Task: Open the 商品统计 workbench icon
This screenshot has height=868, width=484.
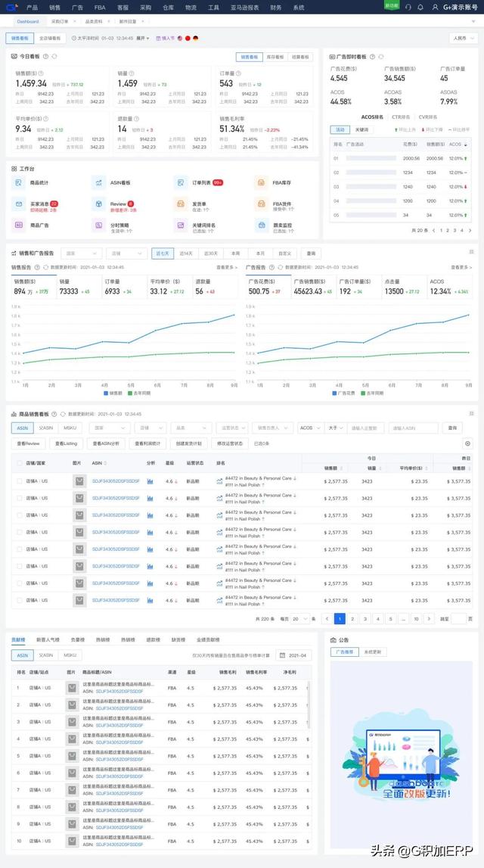Action: [18, 182]
